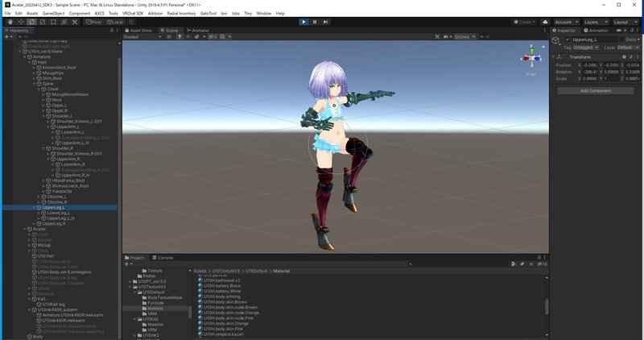
Task: Switch to the Animation tab
Action: 596,31
